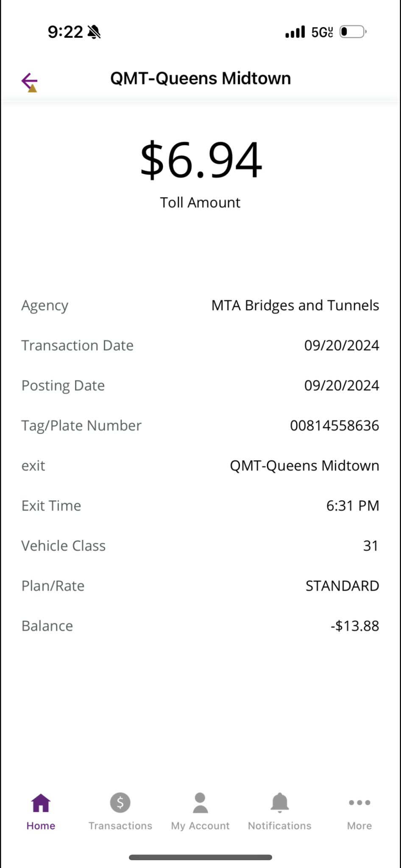401x868 pixels.
Task: Select the Tag/Plate Number value 00814558636
Action: click(334, 426)
